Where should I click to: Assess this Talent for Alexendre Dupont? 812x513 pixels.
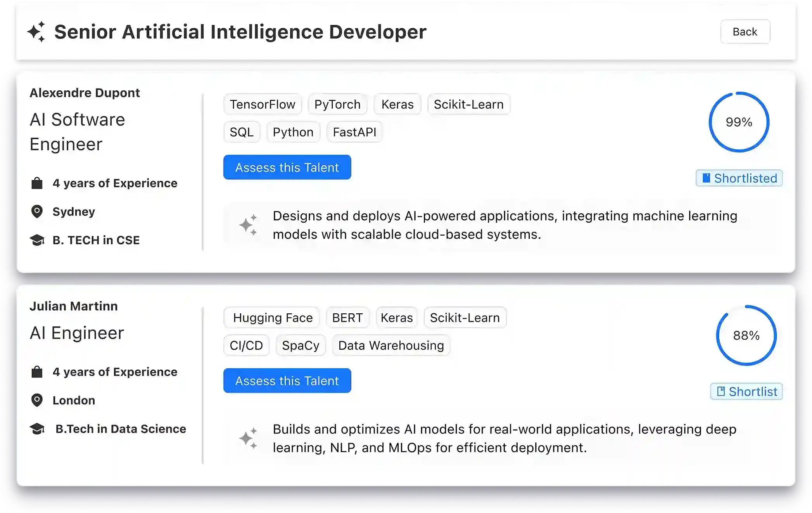[x=287, y=167]
